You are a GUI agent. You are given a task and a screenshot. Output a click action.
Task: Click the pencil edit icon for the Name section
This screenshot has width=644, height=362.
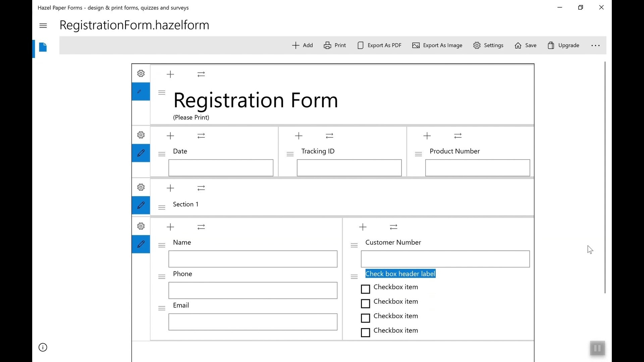[141, 244]
